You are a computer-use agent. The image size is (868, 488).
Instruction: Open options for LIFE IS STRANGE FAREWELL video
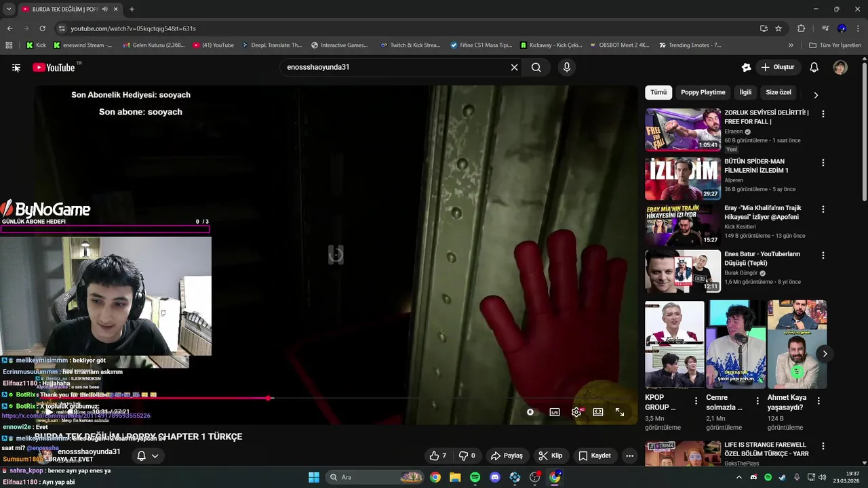point(823,446)
